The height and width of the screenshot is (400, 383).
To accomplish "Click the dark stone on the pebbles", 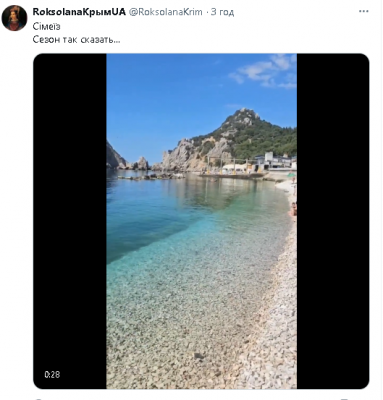I will click(x=199, y=356).
